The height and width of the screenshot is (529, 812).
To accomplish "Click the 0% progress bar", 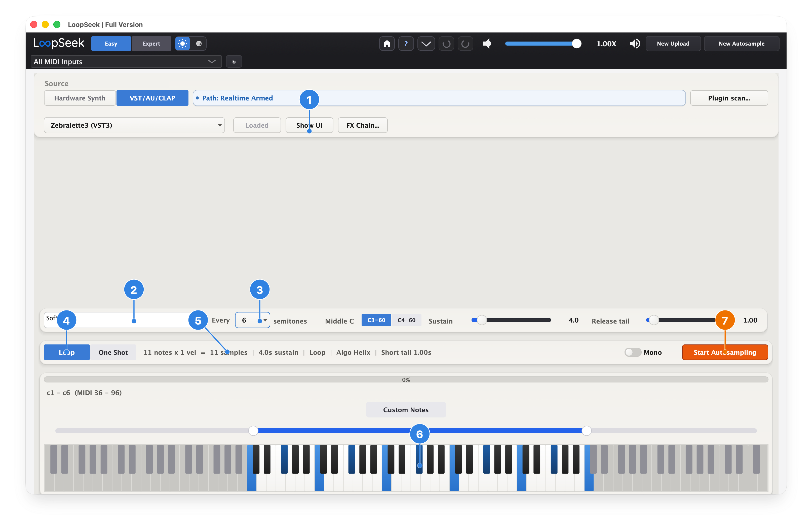I will [406, 379].
